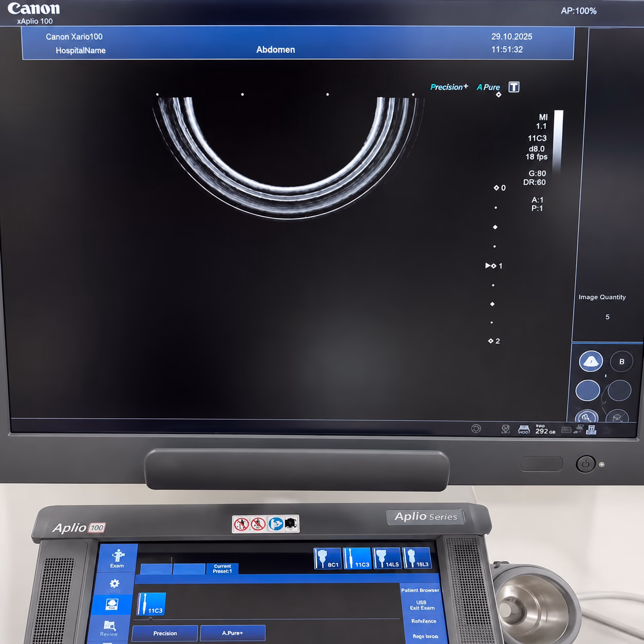Open the Utility gear on the touch panel
The width and height of the screenshot is (644, 644).
pos(114,585)
